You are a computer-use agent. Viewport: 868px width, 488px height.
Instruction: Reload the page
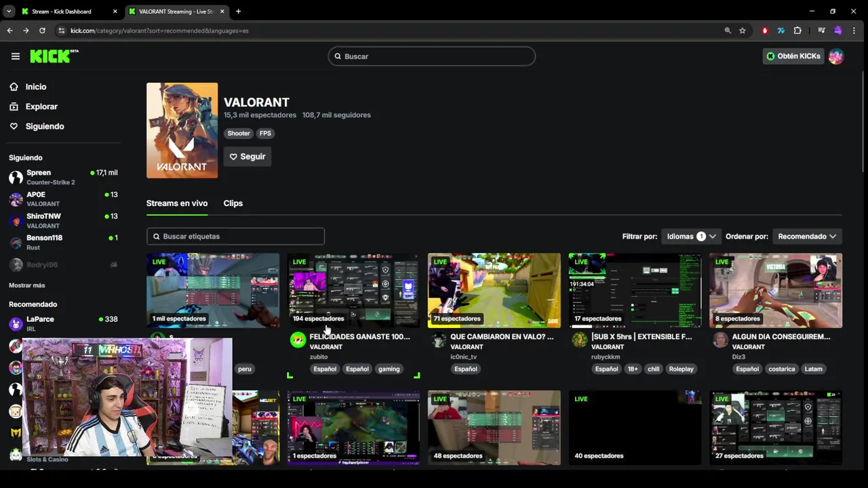(42, 30)
